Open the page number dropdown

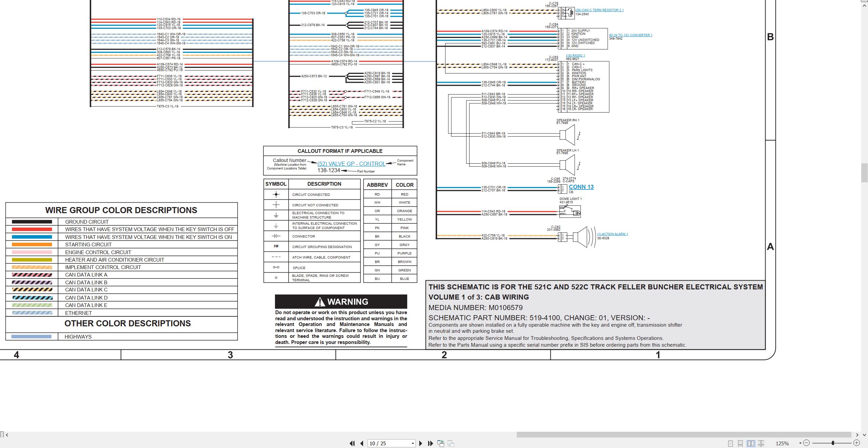pyautogui.click(x=413, y=444)
